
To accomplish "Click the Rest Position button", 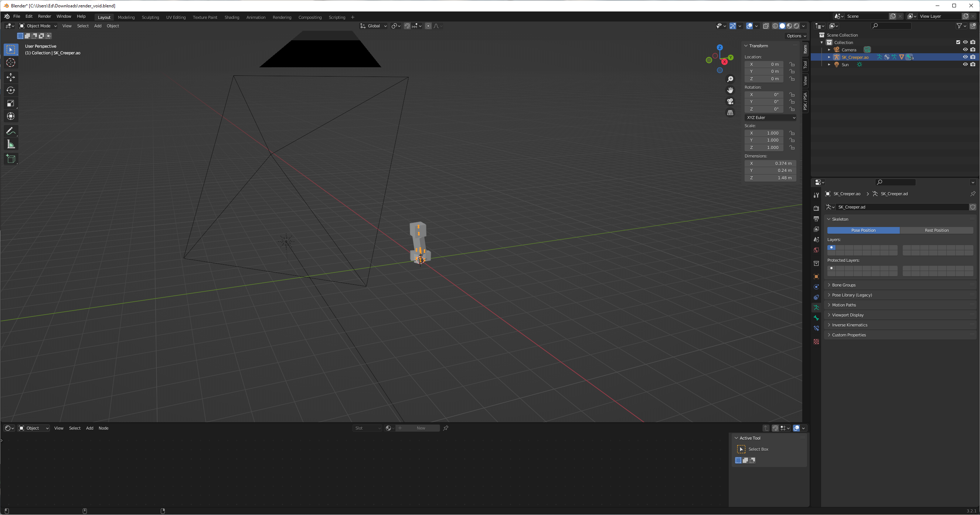I will tap(936, 230).
